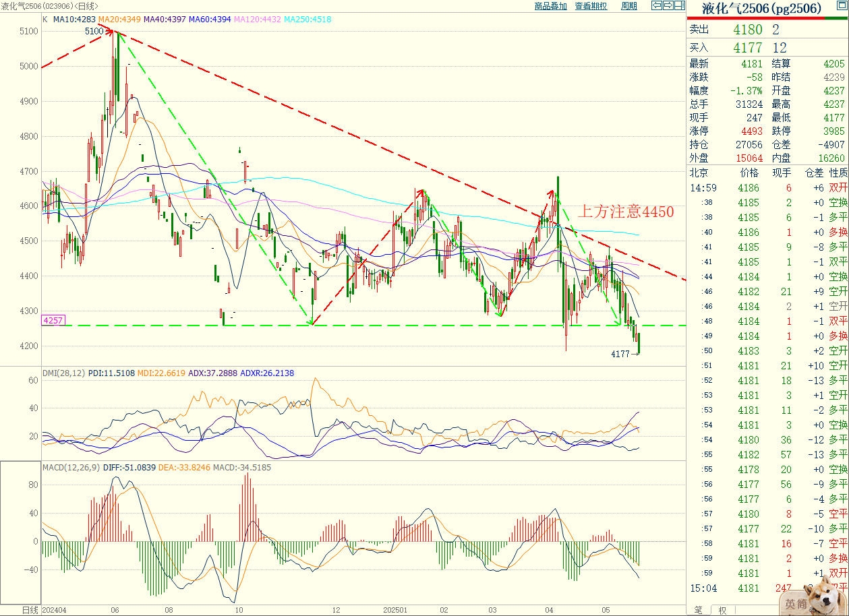This screenshot has height=616, width=849.
Task: Click the 内盘 value 16260
Action: [831, 158]
